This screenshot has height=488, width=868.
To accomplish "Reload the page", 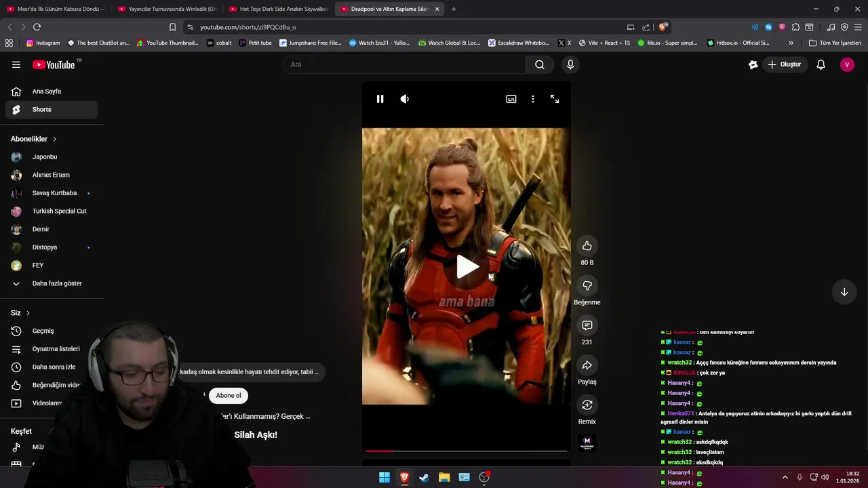I will [x=37, y=27].
